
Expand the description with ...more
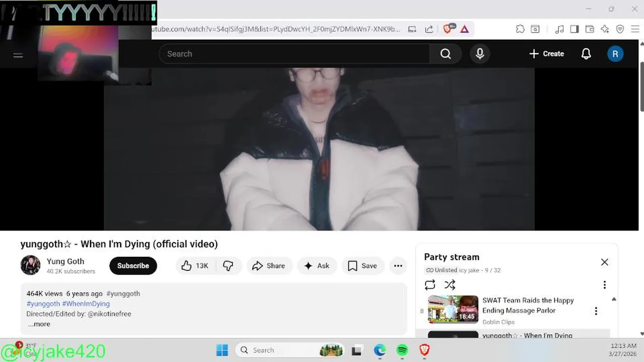[39, 324]
